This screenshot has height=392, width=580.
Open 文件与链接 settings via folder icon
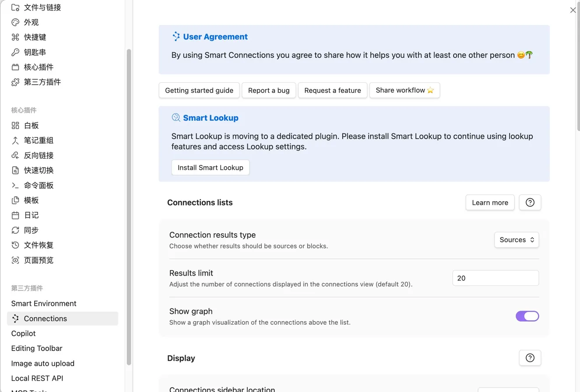click(15, 7)
